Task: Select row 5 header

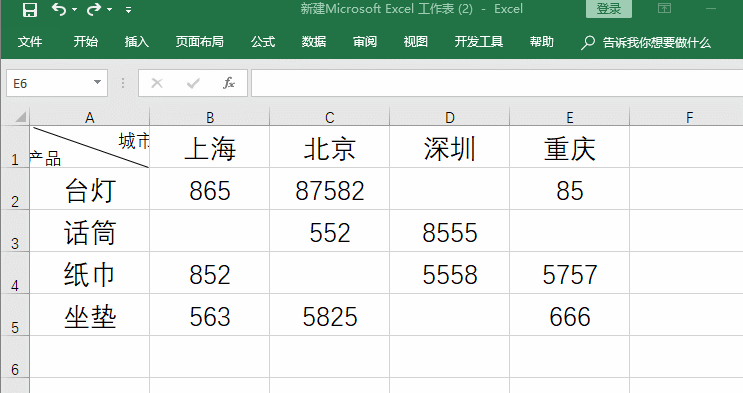Action: click(15, 315)
